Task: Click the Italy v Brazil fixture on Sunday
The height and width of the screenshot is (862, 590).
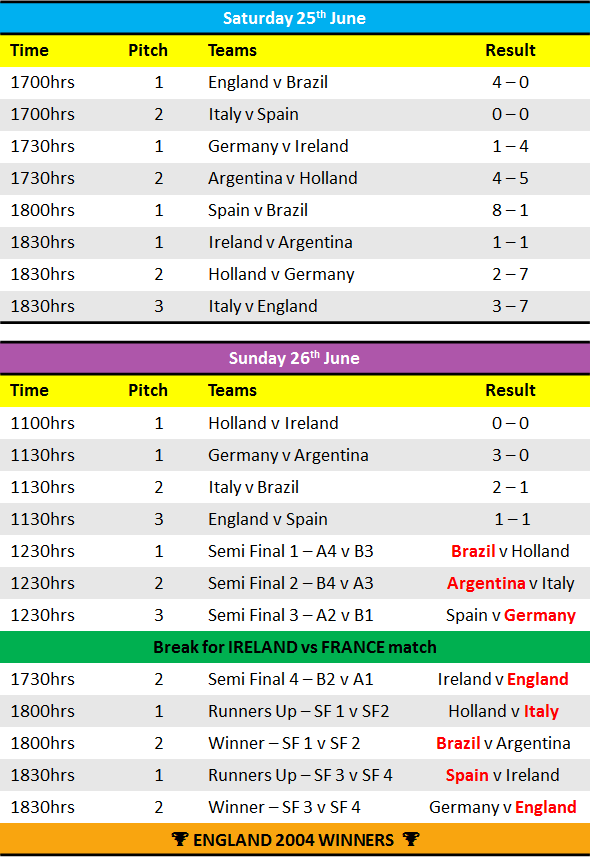Action: (253, 488)
